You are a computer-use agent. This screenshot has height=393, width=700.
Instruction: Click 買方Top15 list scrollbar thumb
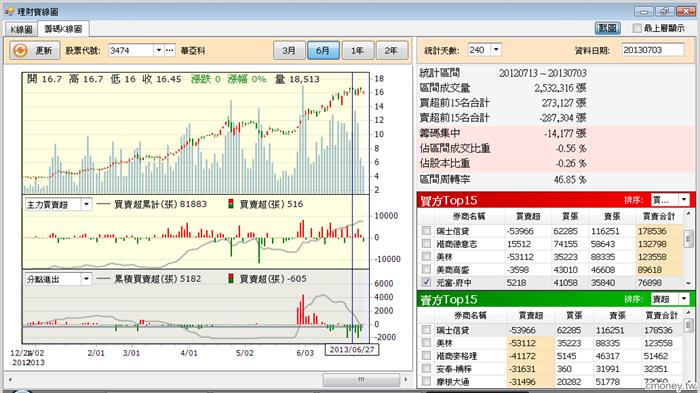click(x=688, y=238)
